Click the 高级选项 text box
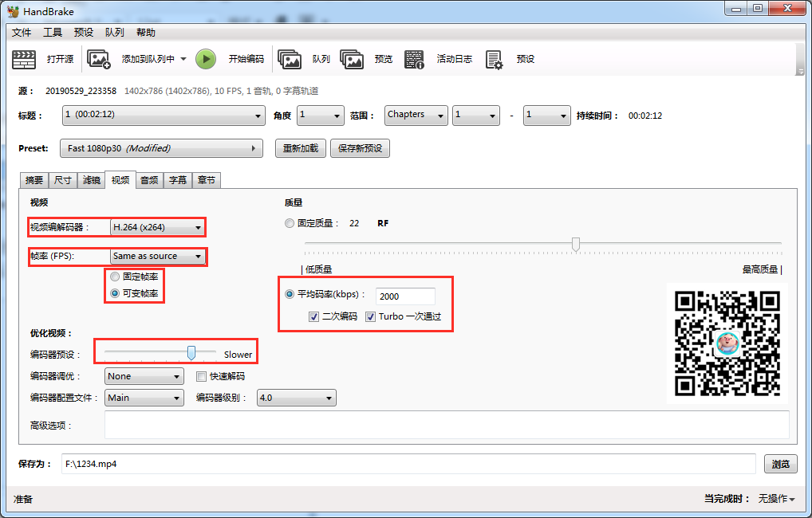The width and height of the screenshot is (812, 518). point(447,425)
